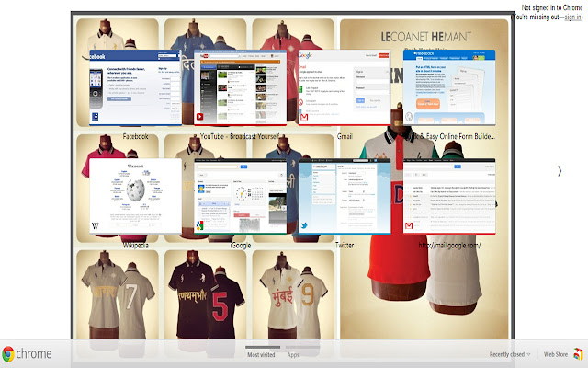Click the Chrome logo icon
The image size is (588, 368).
pyautogui.click(x=8, y=354)
